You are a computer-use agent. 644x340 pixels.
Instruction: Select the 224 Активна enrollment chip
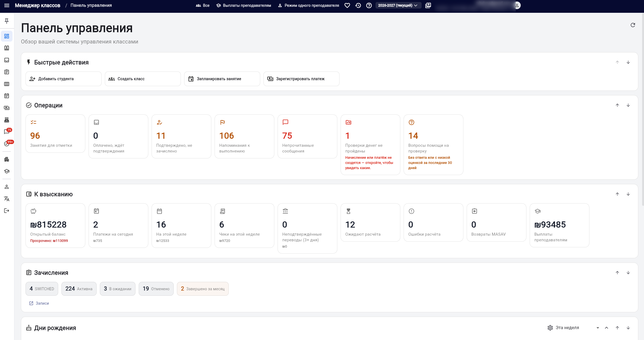click(79, 289)
